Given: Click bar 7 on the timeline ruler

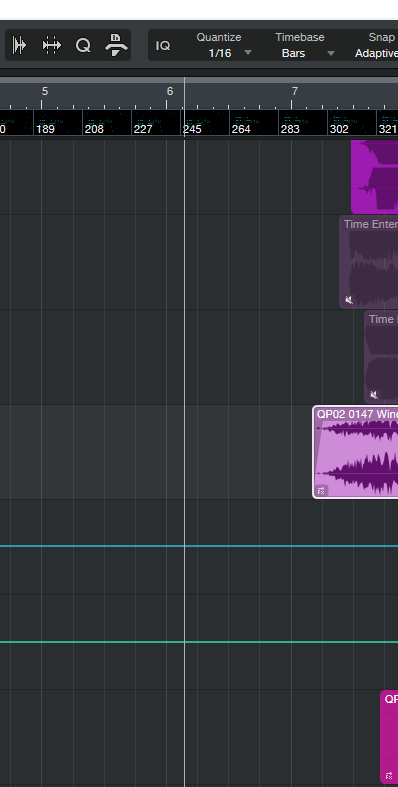Looking at the screenshot, I should [x=295, y=91].
